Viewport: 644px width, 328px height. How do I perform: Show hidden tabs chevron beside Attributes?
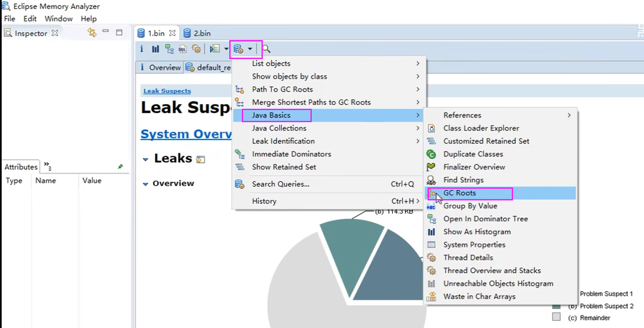coord(47,166)
